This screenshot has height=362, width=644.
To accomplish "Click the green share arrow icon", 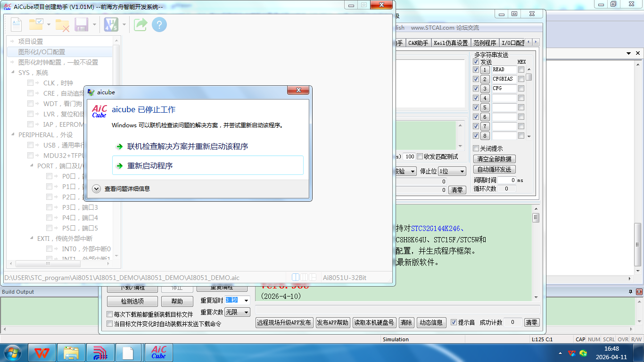I will click(x=140, y=25).
